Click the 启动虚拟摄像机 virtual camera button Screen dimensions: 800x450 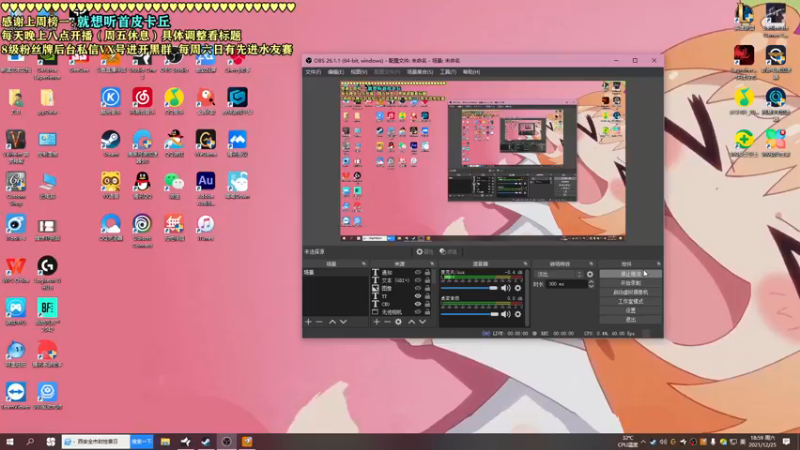(x=631, y=292)
